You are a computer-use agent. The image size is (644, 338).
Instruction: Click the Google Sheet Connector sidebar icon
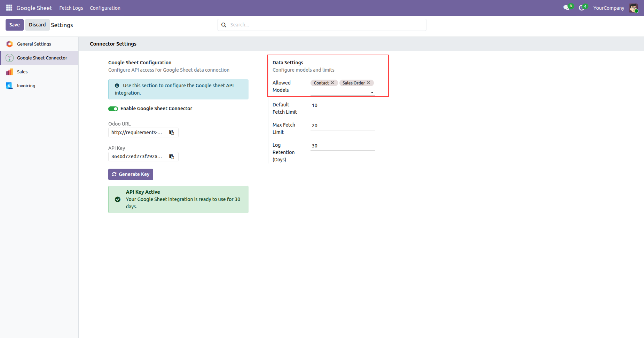point(9,58)
